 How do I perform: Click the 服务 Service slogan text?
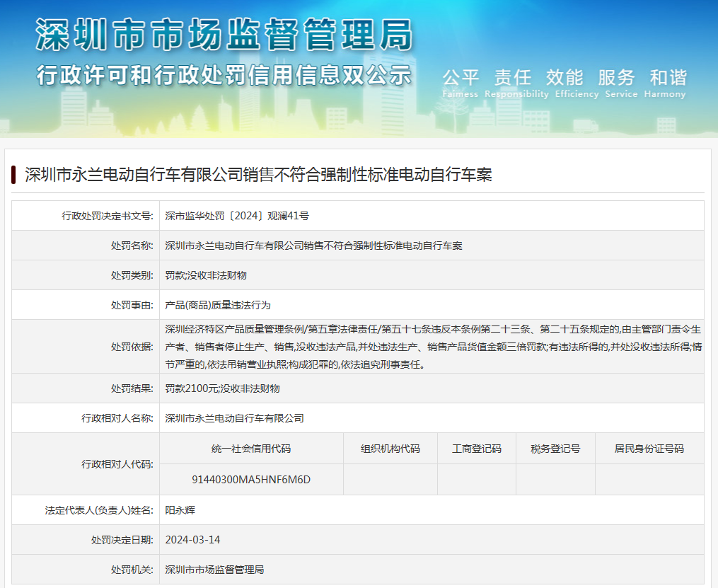tap(616, 83)
